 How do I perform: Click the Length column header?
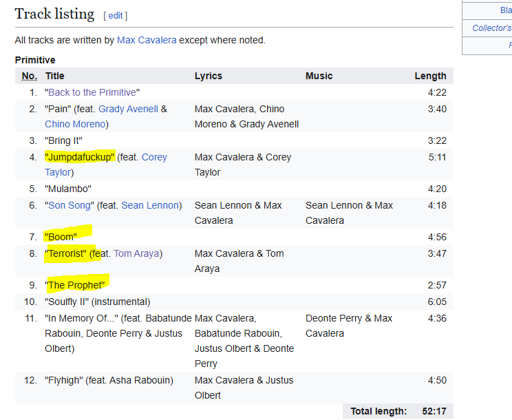pyautogui.click(x=430, y=76)
